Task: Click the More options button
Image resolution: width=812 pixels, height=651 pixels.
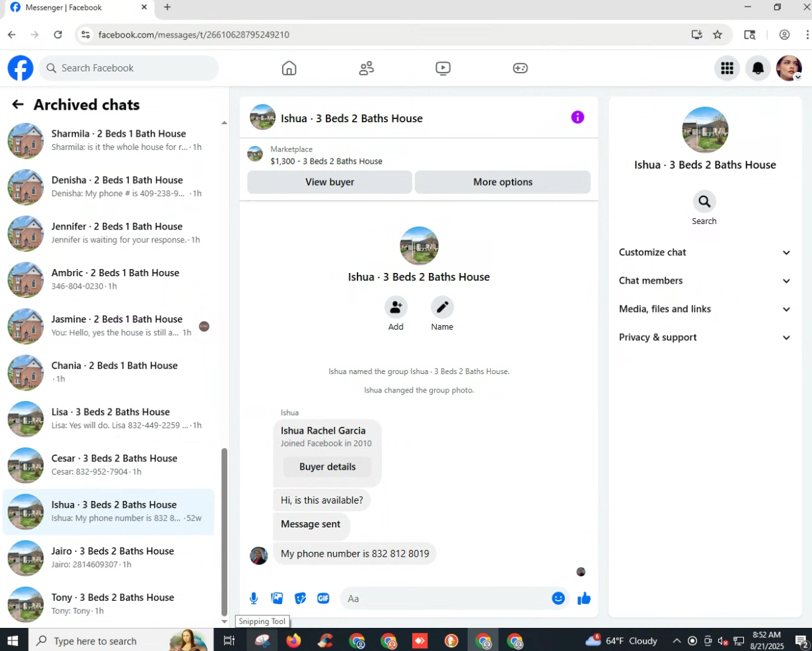Action: 503,182
